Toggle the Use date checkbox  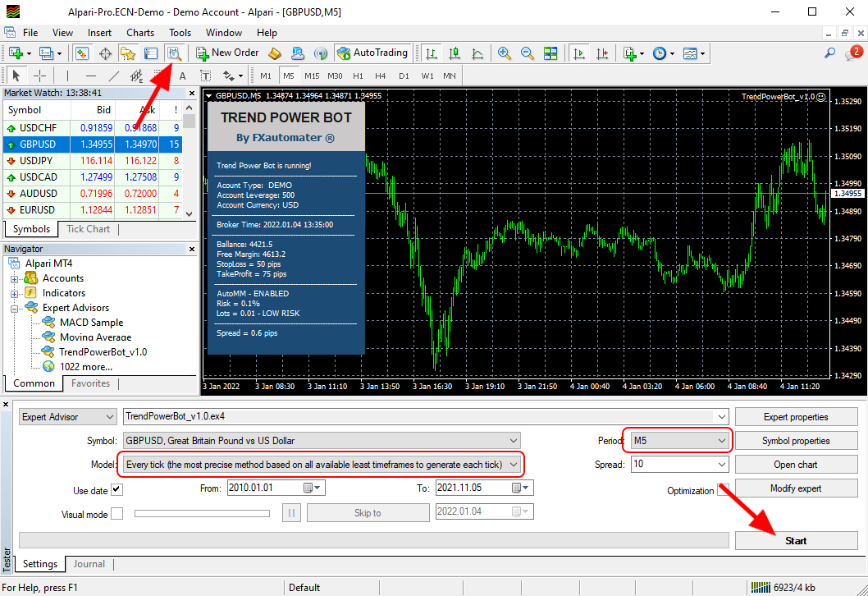tap(116, 489)
